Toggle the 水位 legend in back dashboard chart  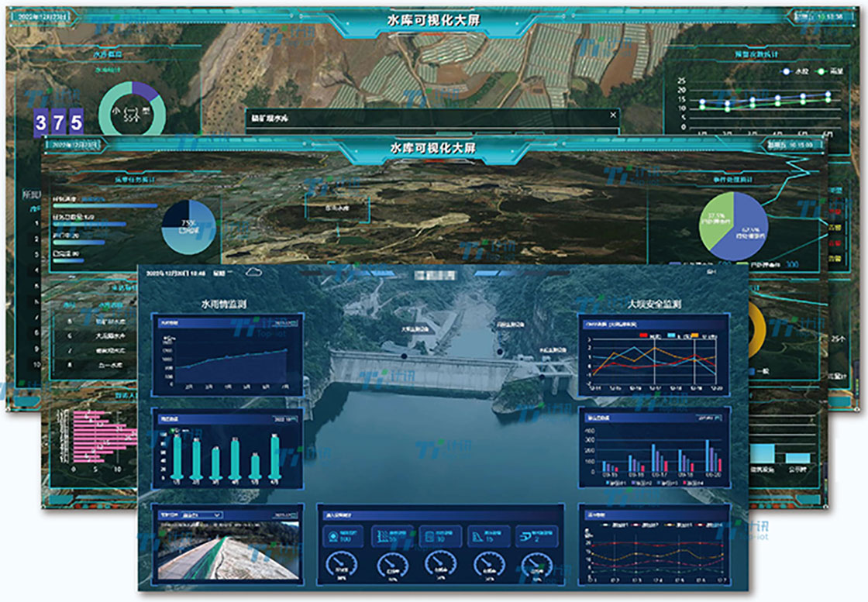click(795, 71)
